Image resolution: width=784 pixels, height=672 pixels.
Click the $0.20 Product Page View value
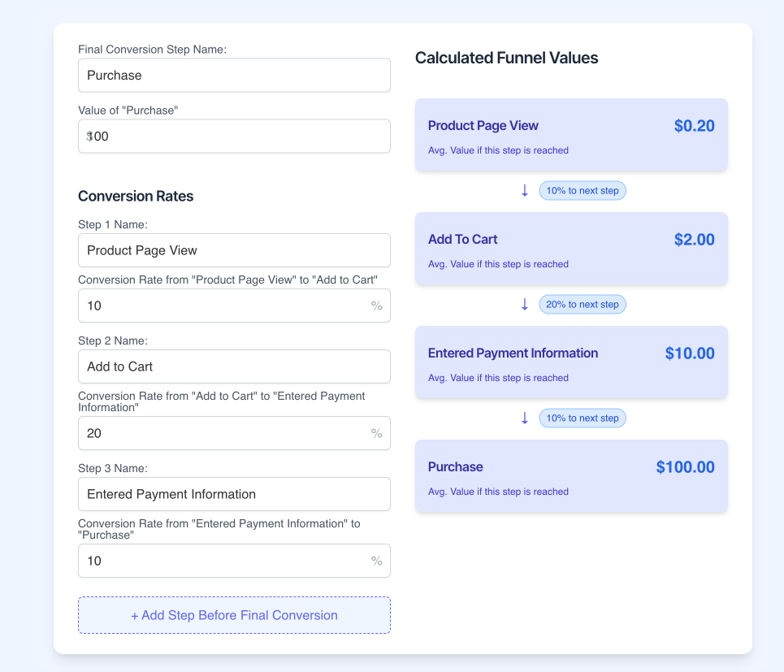point(694,126)
